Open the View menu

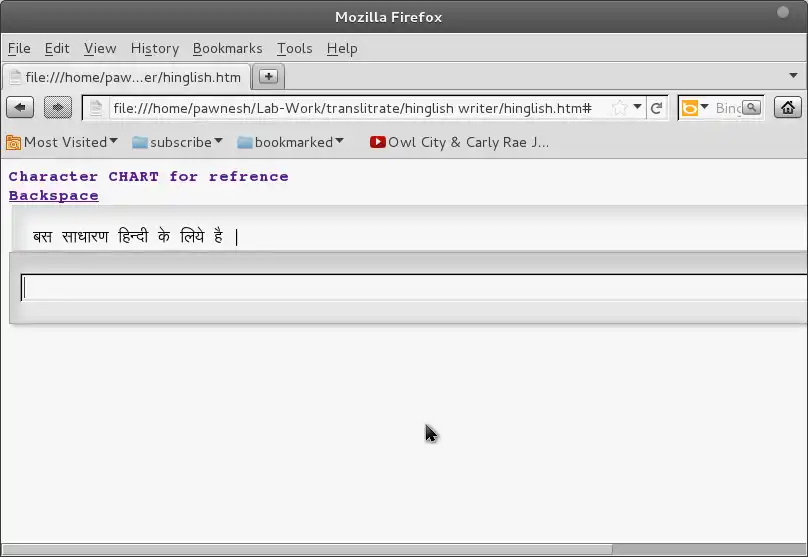(x=100, y=48)
